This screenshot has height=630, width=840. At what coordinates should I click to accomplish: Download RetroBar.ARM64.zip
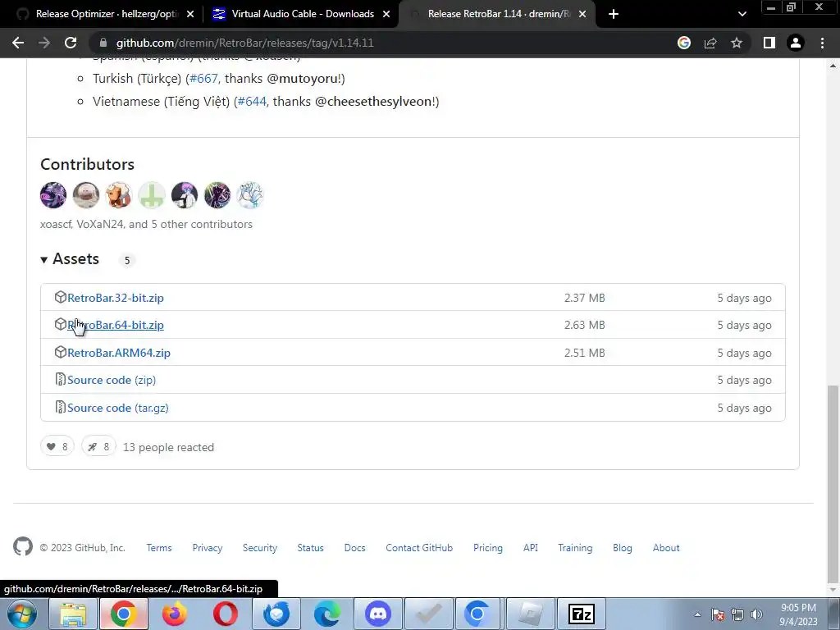[118, 353]
